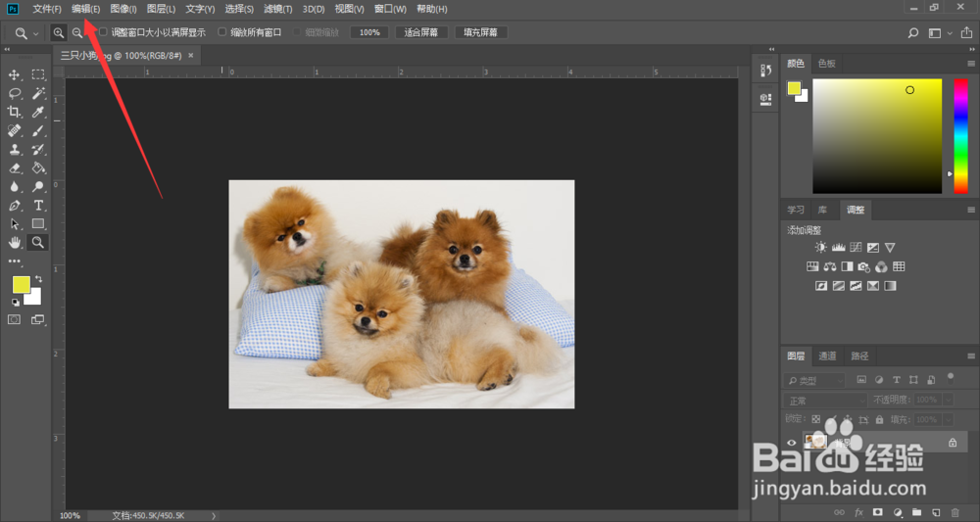Select the Crop tool

tap(14, 113)
